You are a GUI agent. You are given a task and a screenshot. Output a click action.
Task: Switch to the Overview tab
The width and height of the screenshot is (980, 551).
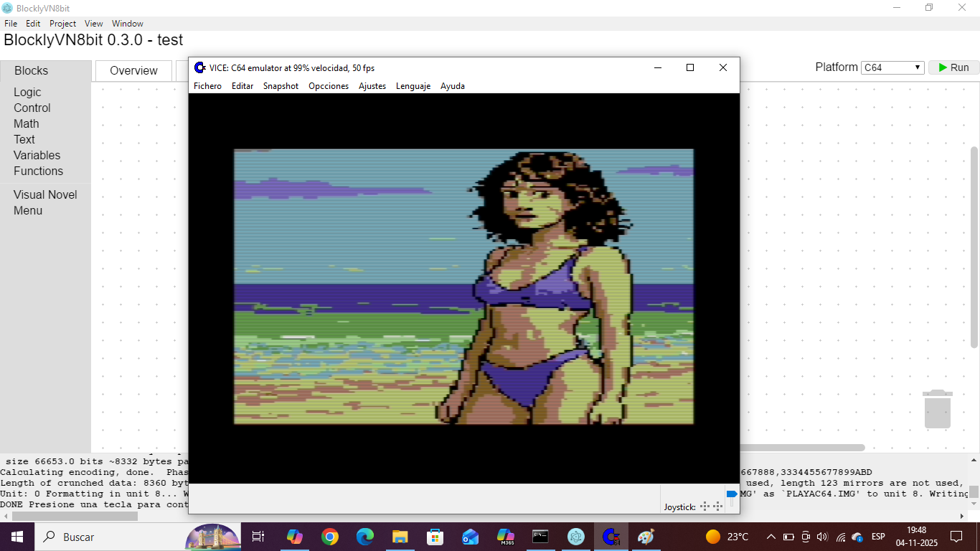[x=133, y=70]
